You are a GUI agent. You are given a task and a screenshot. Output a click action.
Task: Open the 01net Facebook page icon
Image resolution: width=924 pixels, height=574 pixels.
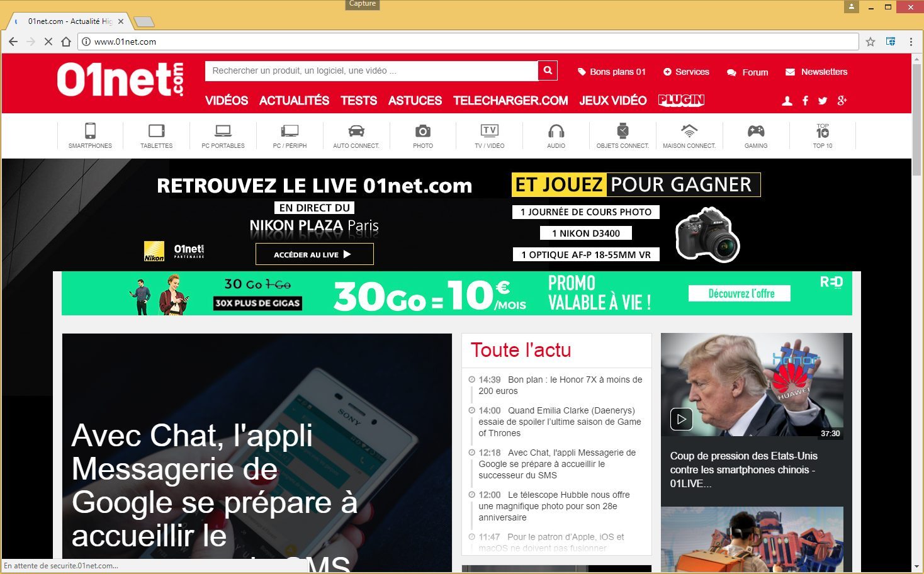[x=805, y=101]
